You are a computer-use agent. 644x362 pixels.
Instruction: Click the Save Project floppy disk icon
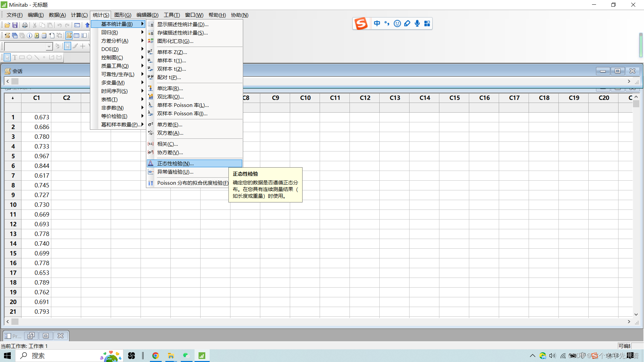click(x=15, y=25)
